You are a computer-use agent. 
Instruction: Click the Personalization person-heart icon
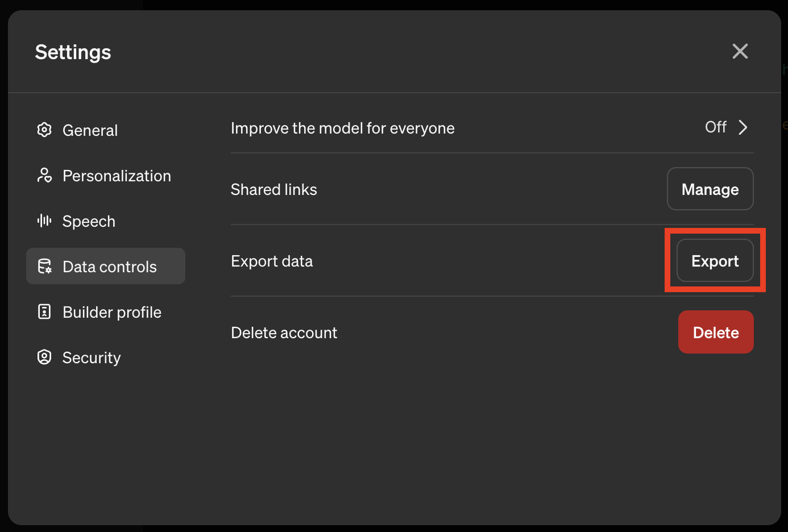[44, 175]
